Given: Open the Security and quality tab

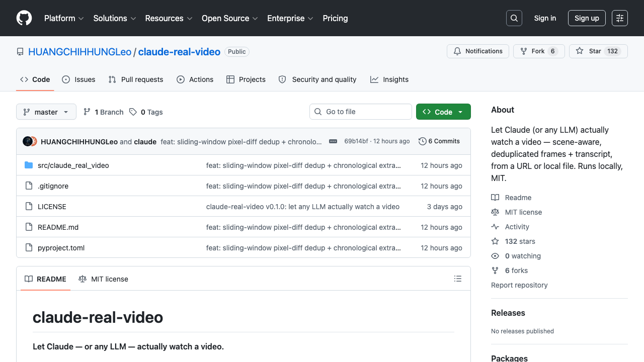Looking at the screenshot, I should (x=317, y=79).
